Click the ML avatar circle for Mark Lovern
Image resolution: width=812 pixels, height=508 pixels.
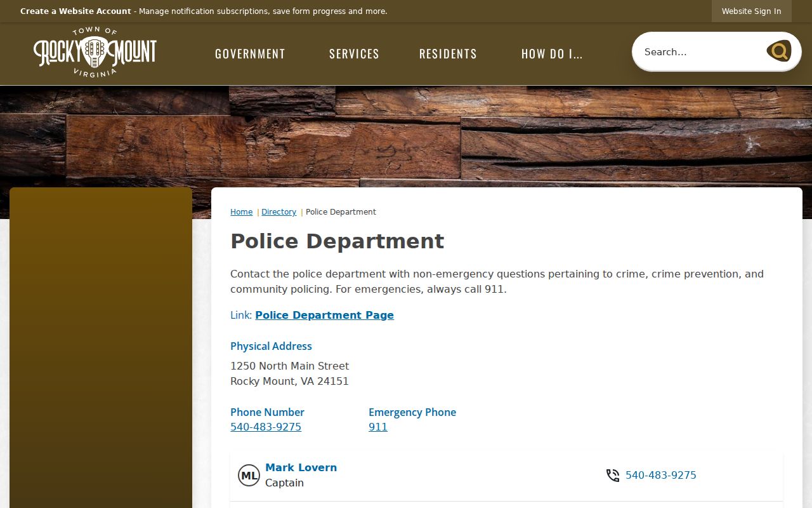(249, 475)
